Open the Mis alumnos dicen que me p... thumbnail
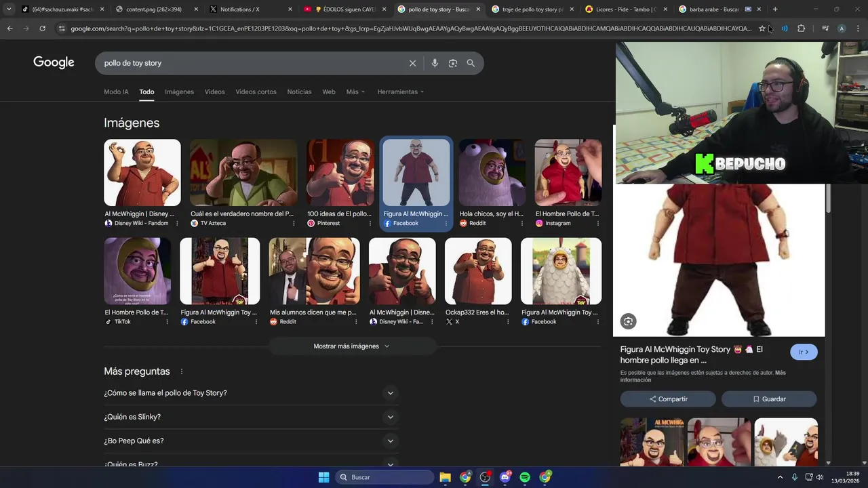This screenshot has width=868, height=488. pyautogui.click(x=314, y=271)
